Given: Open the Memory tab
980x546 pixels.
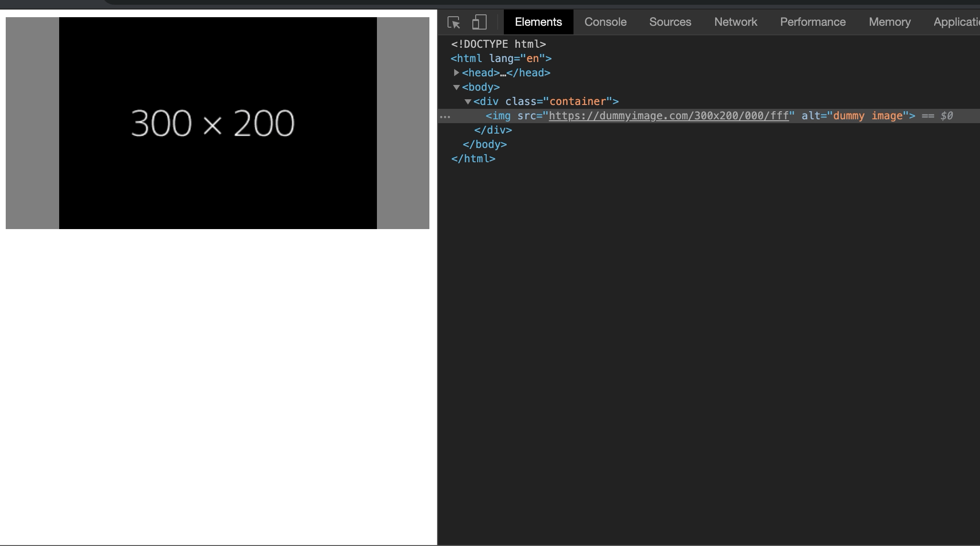Looking at the screenshot, I should [x=889, y=22].
